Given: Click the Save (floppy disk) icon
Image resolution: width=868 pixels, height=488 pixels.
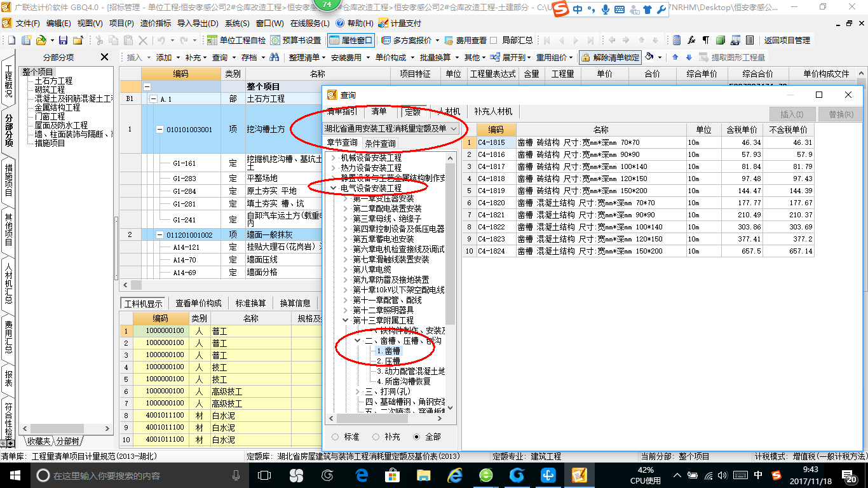Looking at the screenshot, I should (x=63, y=40).
